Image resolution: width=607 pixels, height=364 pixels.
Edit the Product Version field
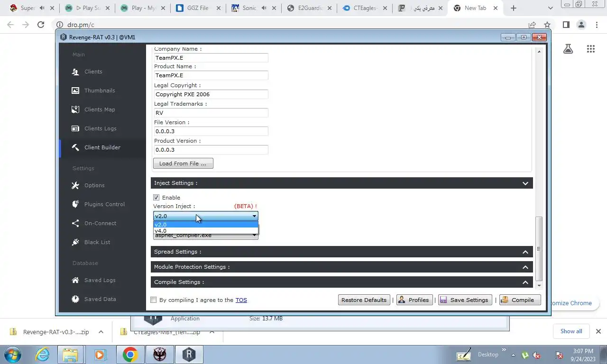(211, 150)
